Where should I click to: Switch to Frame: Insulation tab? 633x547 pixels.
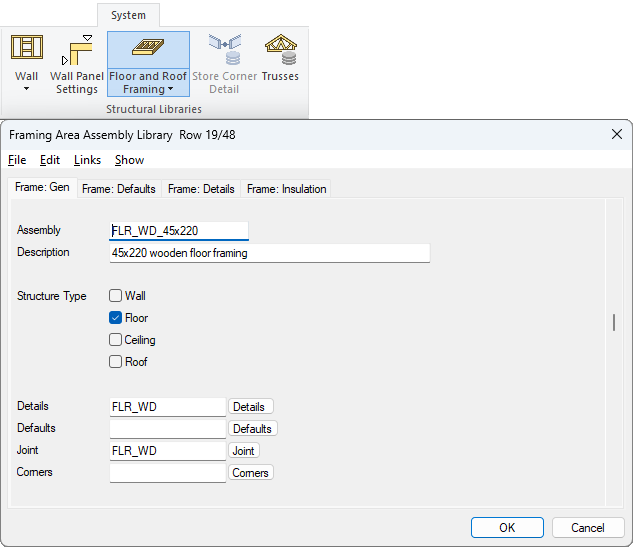[286, 189]
